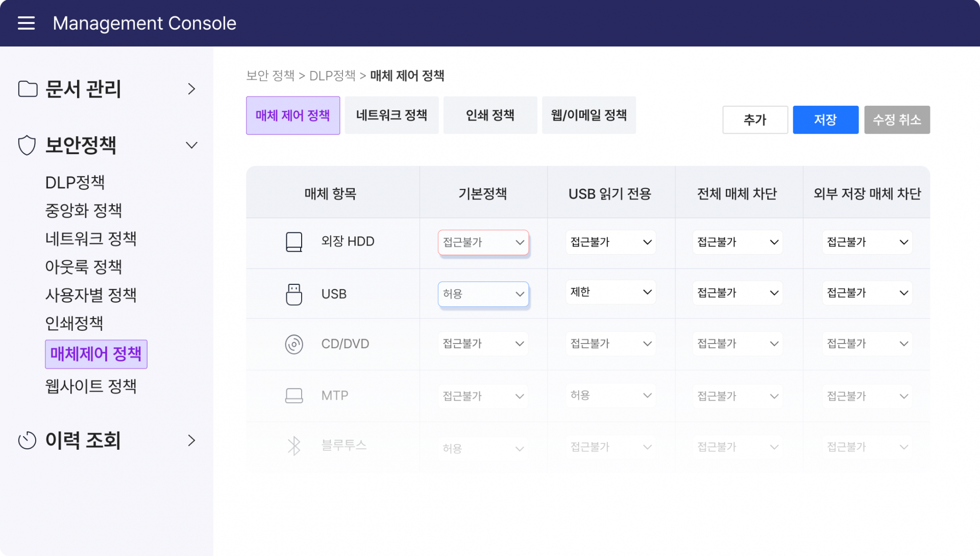Click the USB drive icon
980x556 pixels.
click(x=293, y=294)
